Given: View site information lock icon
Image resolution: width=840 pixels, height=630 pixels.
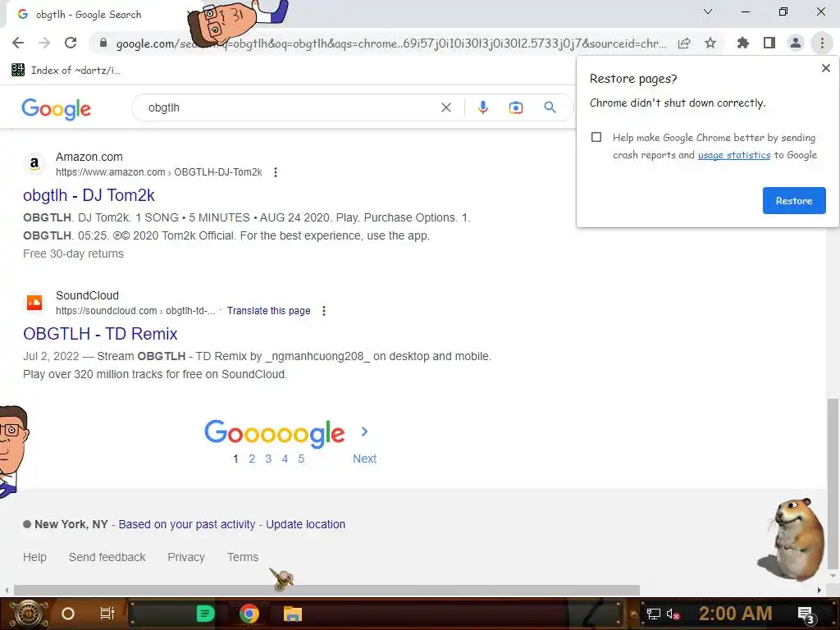Looking at the screenshot, I should click(103, 43).
